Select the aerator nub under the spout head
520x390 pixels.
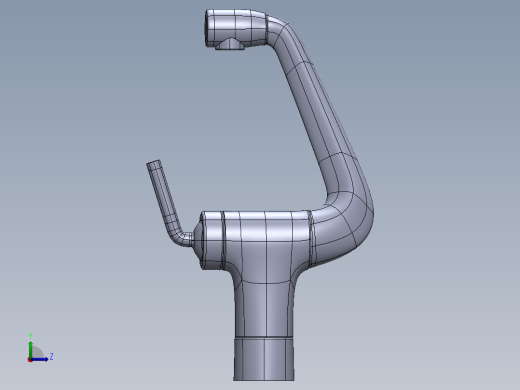tap(230, 44)
